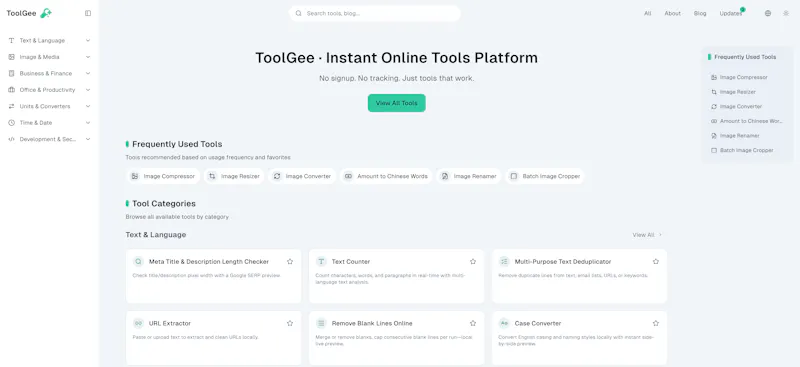Open the About page

[672, 14]
